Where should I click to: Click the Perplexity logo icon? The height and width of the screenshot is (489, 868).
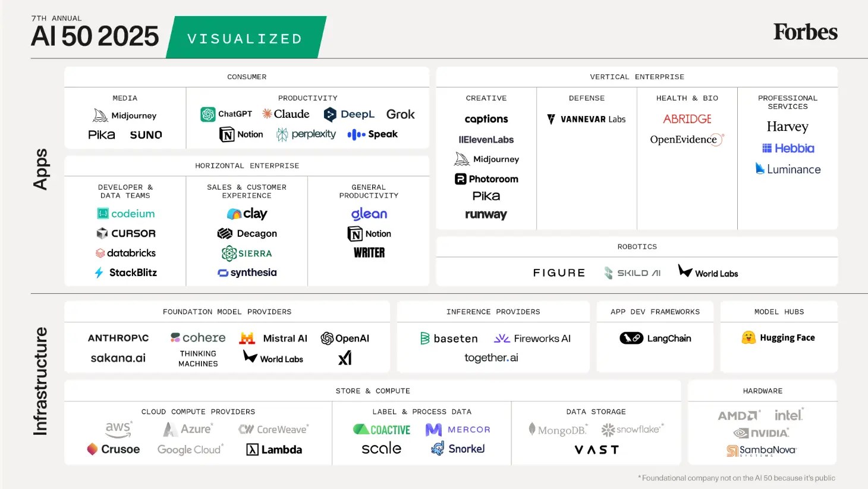click(282, 135)
